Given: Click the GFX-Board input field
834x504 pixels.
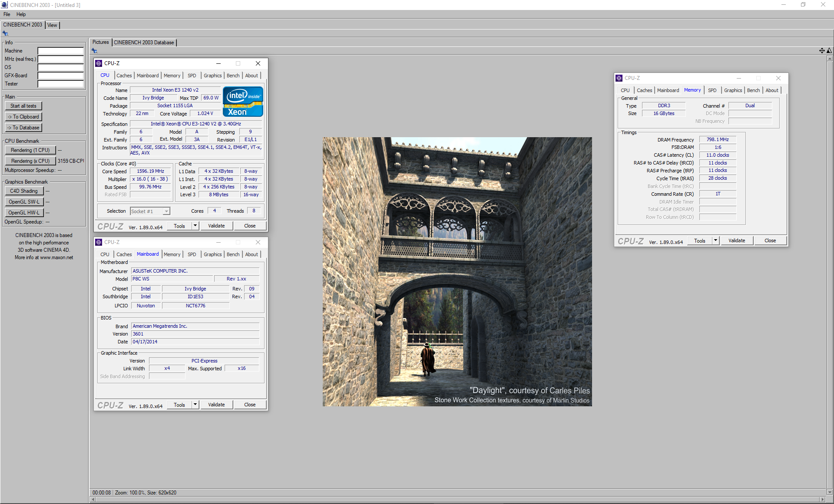Looking at the screenshot, I should point(60,76).
